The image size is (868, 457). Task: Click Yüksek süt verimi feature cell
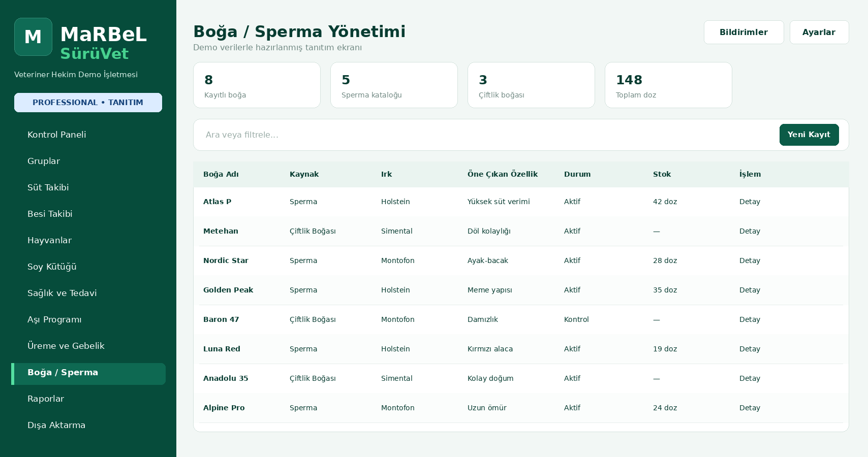pos(499,202)
